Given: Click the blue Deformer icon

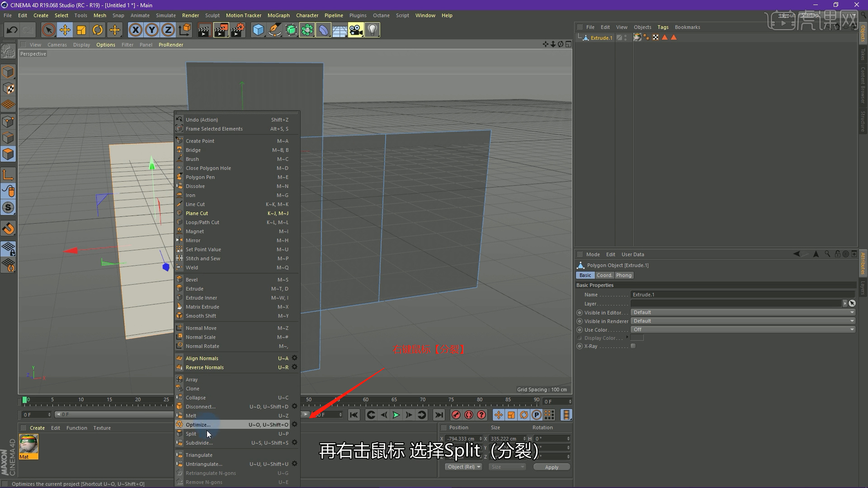Looking at the screenshot, I should [x=323, y=30].
